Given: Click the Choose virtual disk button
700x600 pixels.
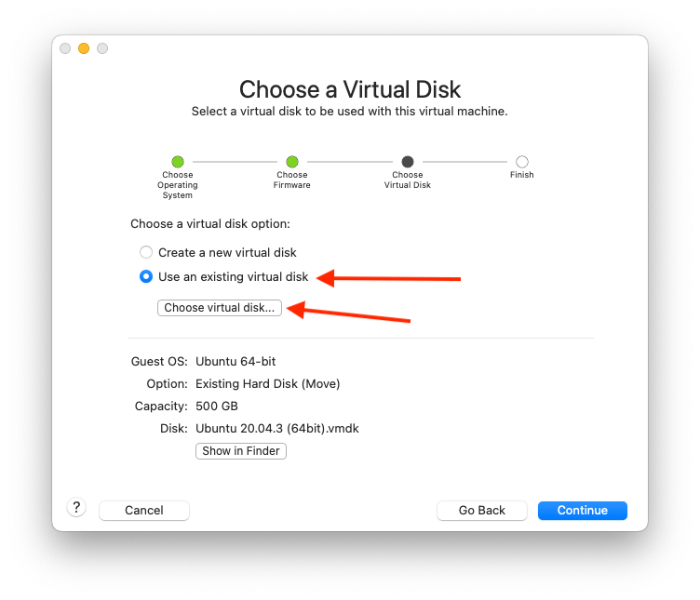Looking at the screenshot, I should click(220, 308).
